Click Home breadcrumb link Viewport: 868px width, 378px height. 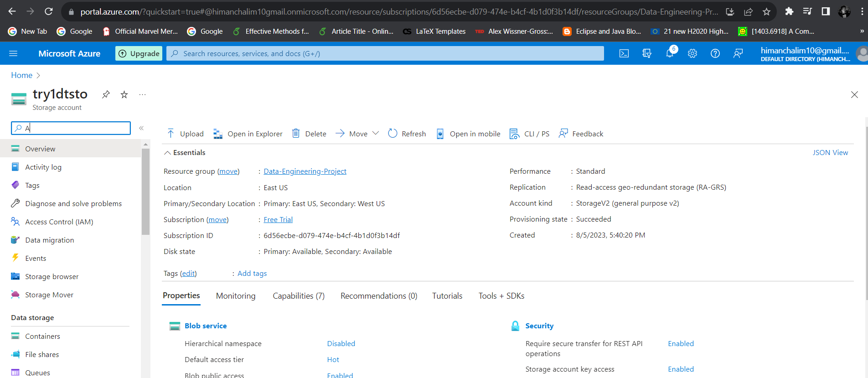21,75
